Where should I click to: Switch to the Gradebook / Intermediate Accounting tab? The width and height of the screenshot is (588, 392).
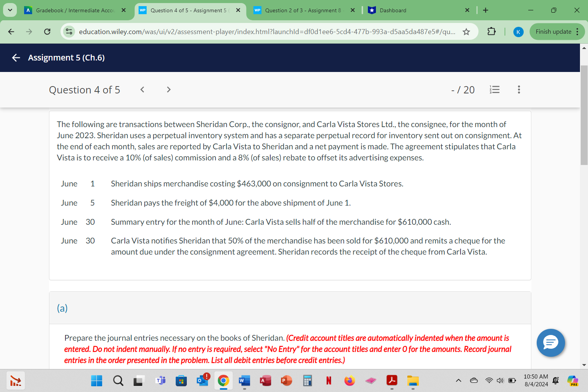pos(73,10)
